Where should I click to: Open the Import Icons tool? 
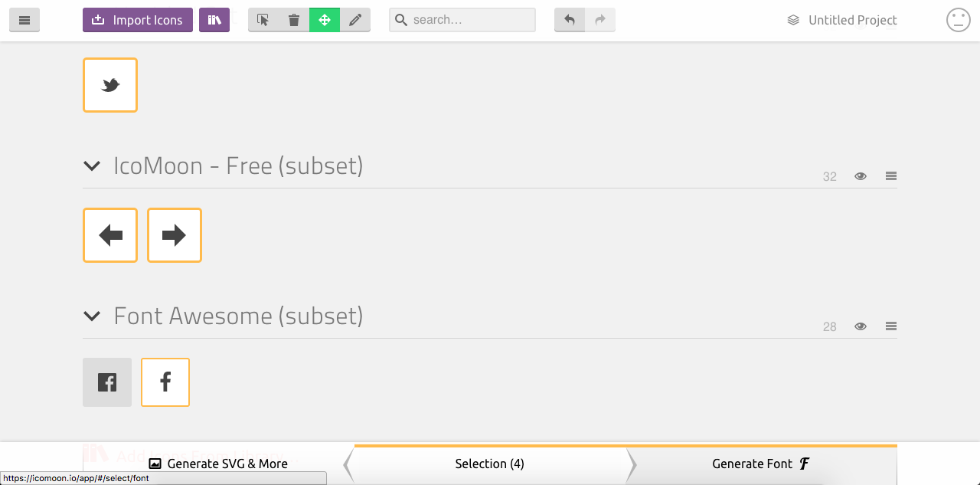coord(137,20)
